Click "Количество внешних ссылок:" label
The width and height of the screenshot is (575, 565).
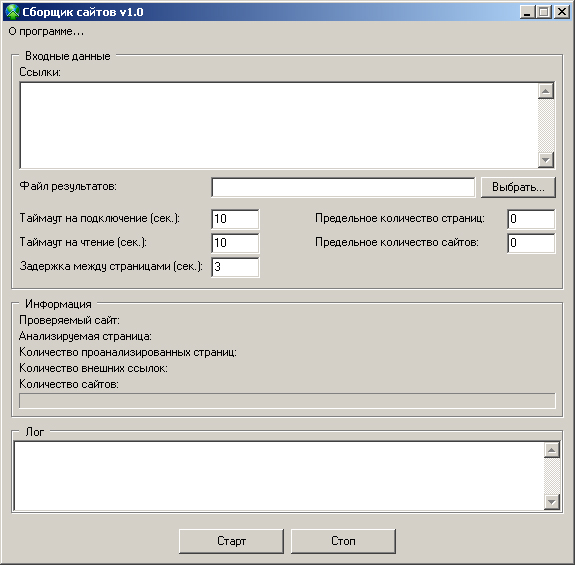point(93,368)
